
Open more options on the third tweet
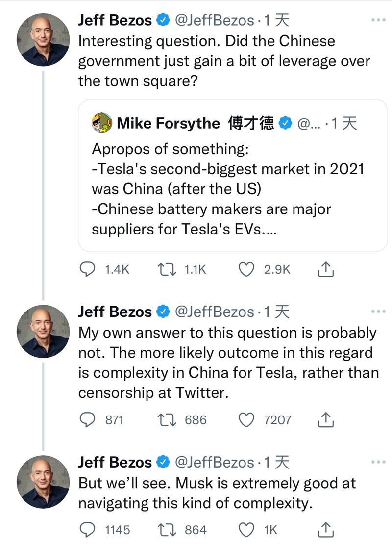(x=379, y=462)
